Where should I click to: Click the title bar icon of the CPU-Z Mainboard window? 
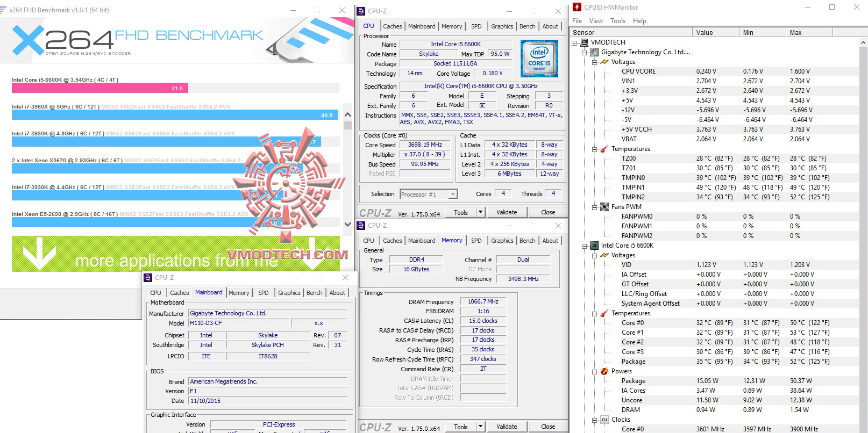[x=148, y=278]
